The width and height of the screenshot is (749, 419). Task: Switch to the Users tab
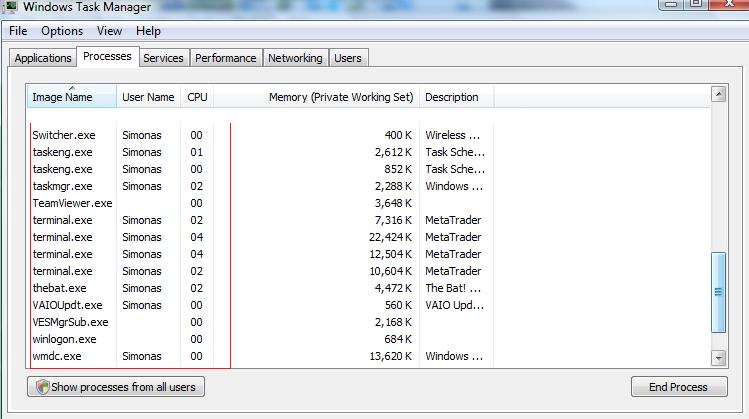coord(348,58)
